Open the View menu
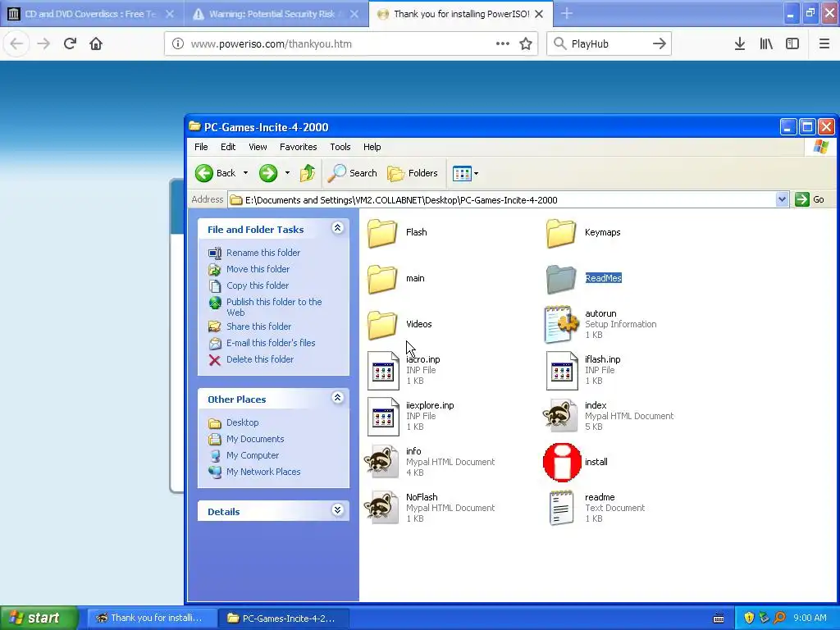 click(x=258, y=147)
